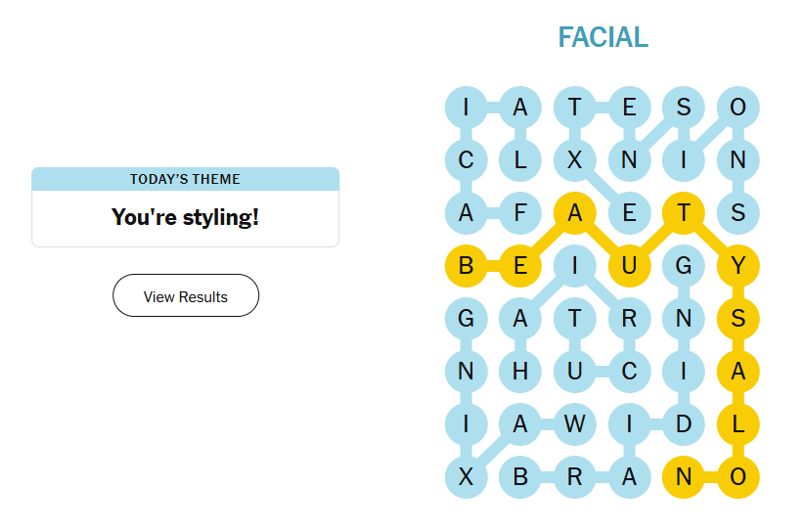Tap the yellow T letter tile
The height and width of the screenshot is (532, 804).
[684, 211]
